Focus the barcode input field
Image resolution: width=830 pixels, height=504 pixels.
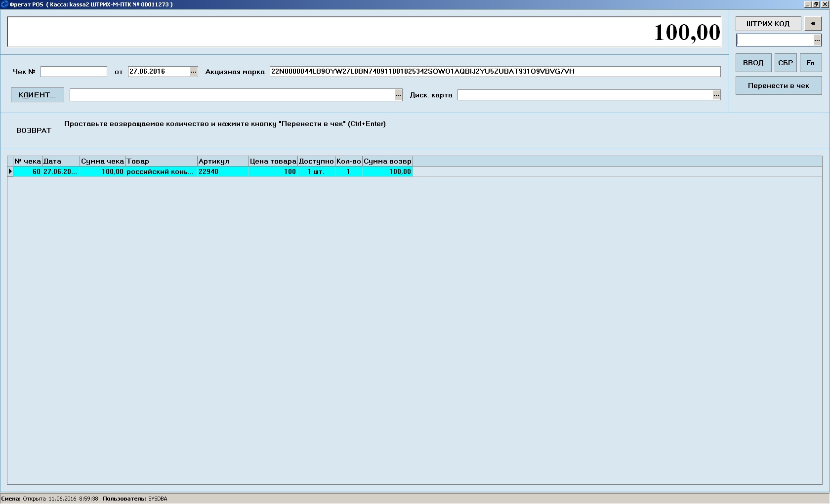[x=775, y=40]
